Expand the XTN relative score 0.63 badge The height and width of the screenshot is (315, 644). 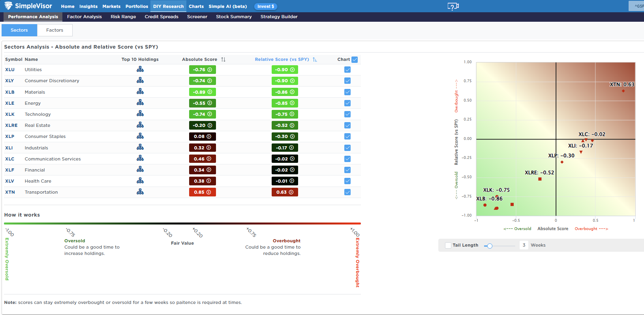point(285,192)
